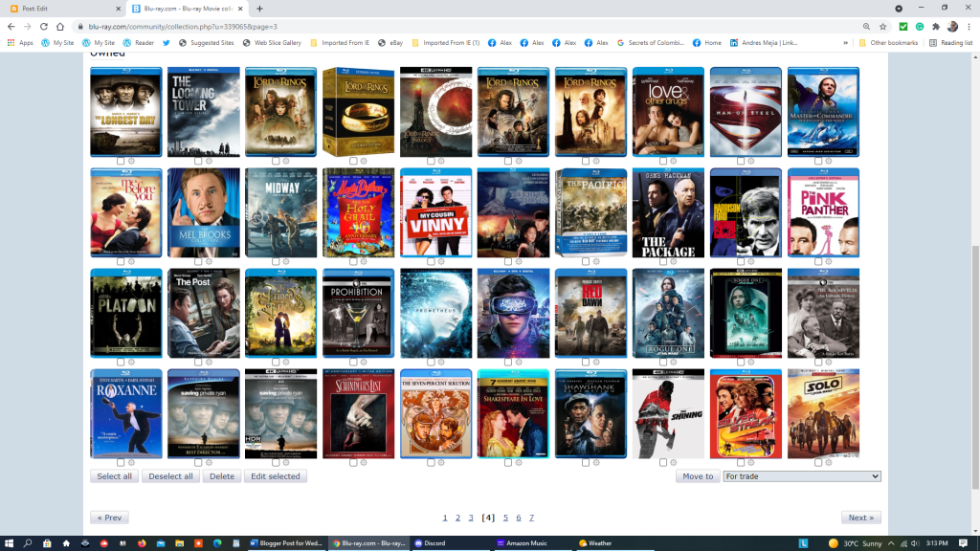Click the 'Select all' button

tap(115, 476)
